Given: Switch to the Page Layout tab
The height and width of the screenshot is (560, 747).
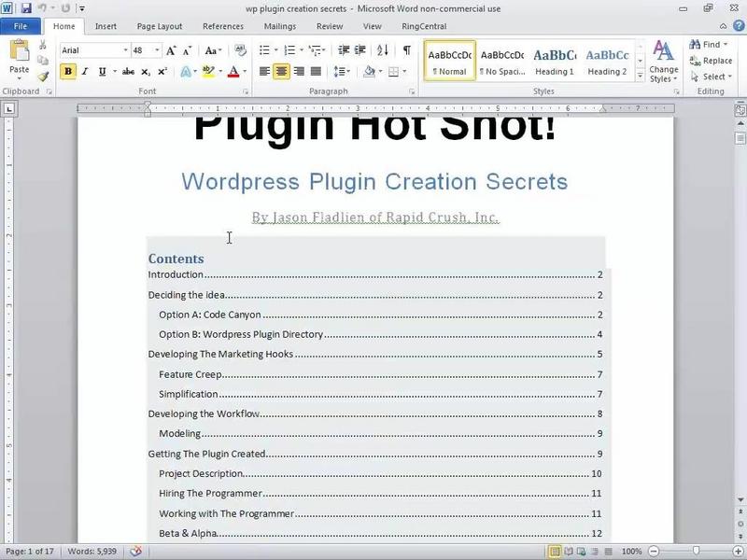Looking at the screenshot, I should coord(160,26).
